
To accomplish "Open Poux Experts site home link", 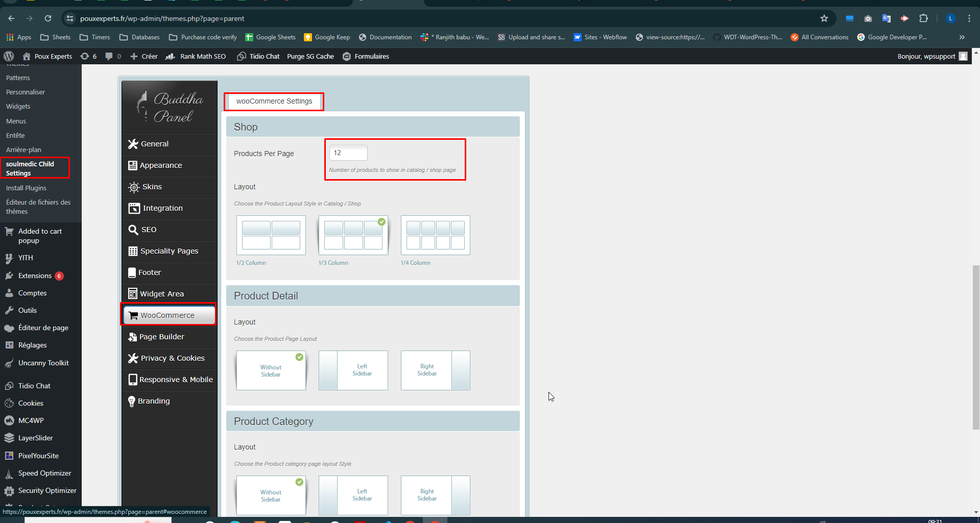I will pyautogui.click(x=47, y=56).
